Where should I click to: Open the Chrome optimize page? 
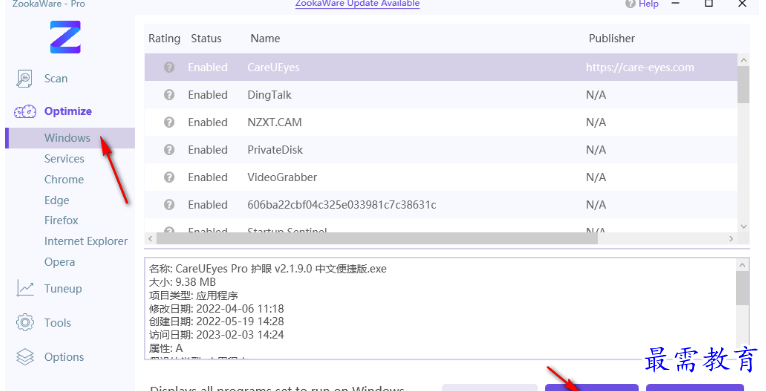point(64,179)
